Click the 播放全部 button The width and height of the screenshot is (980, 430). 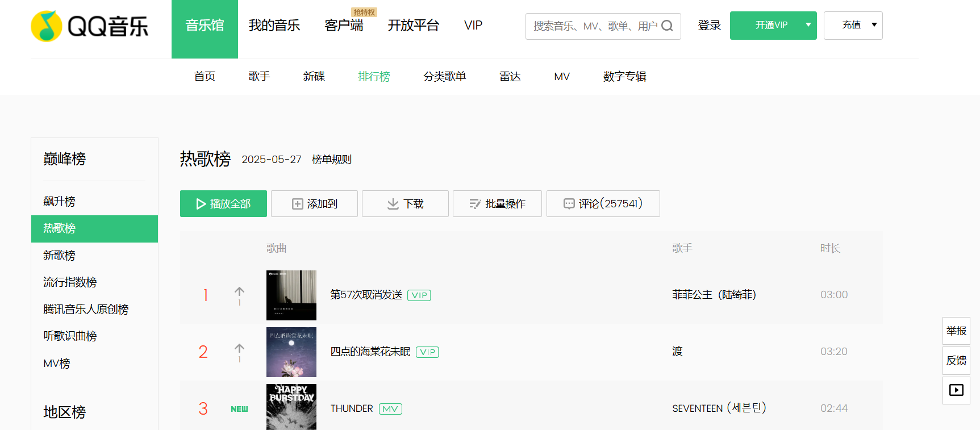tap(223, 204)
